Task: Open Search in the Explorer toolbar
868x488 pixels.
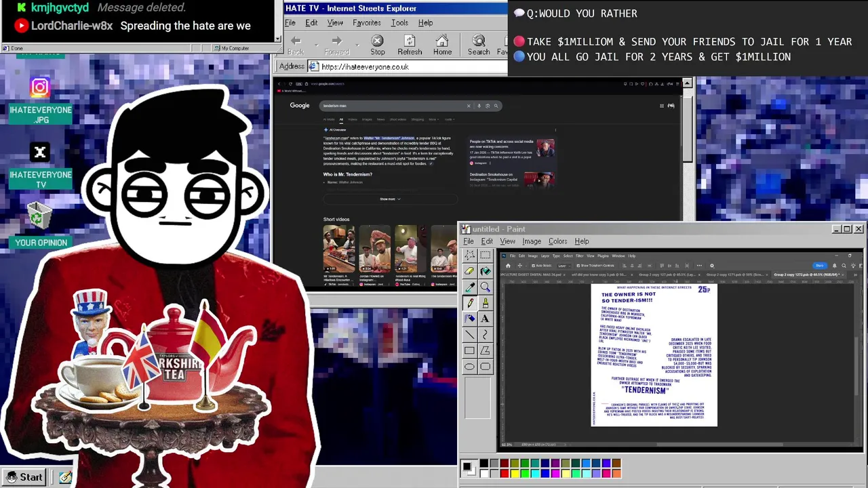Action: coord(478,41)
